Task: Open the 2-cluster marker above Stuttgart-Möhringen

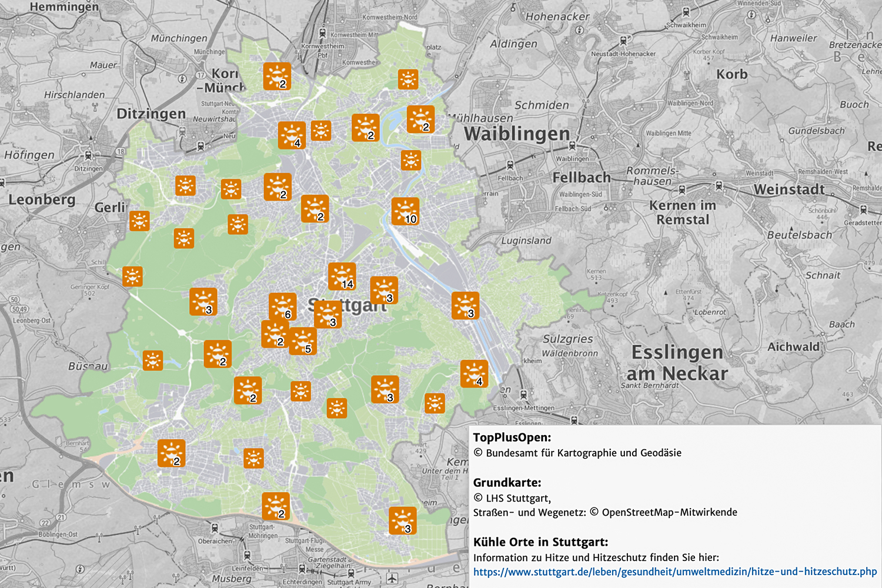Action: pyautogui.click(x=276, y=506)
